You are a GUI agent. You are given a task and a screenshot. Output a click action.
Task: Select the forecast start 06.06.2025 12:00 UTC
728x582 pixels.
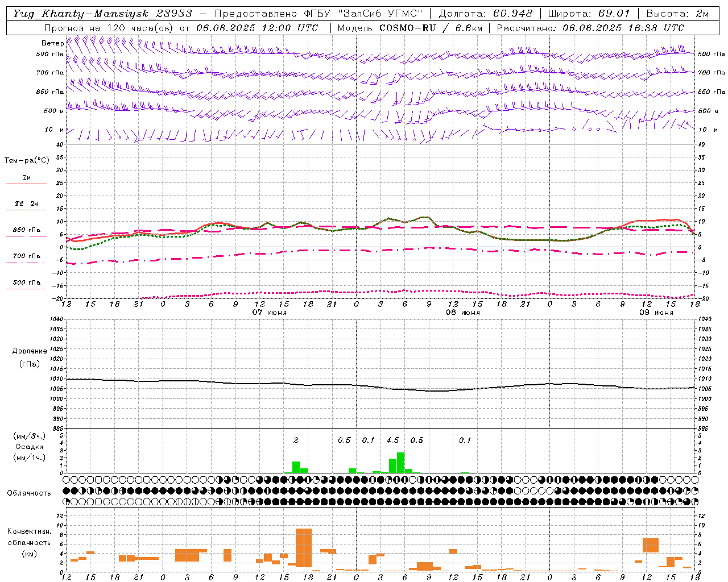[x=257, y=28]
